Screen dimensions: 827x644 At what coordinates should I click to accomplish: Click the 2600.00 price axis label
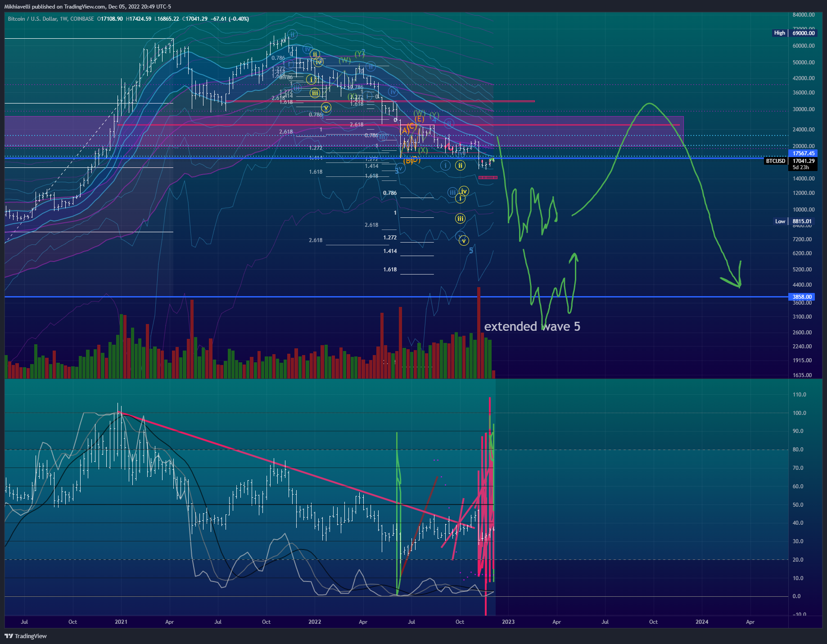click(x=802, y=333)
